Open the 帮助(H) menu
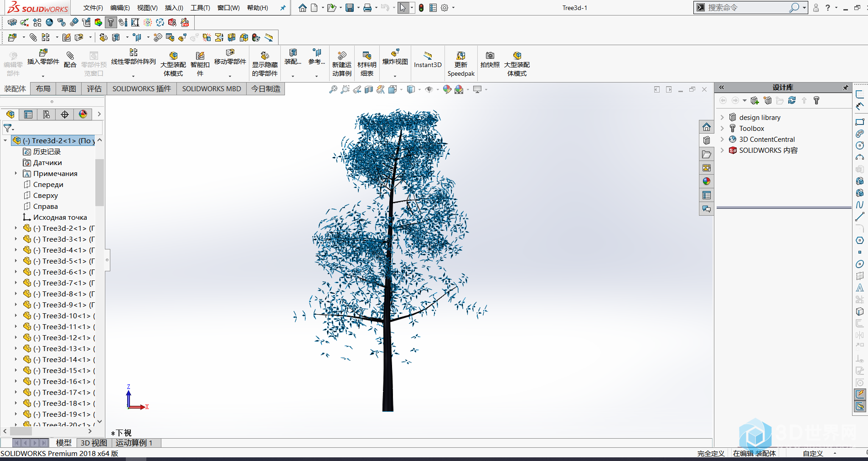 point(258,8)
